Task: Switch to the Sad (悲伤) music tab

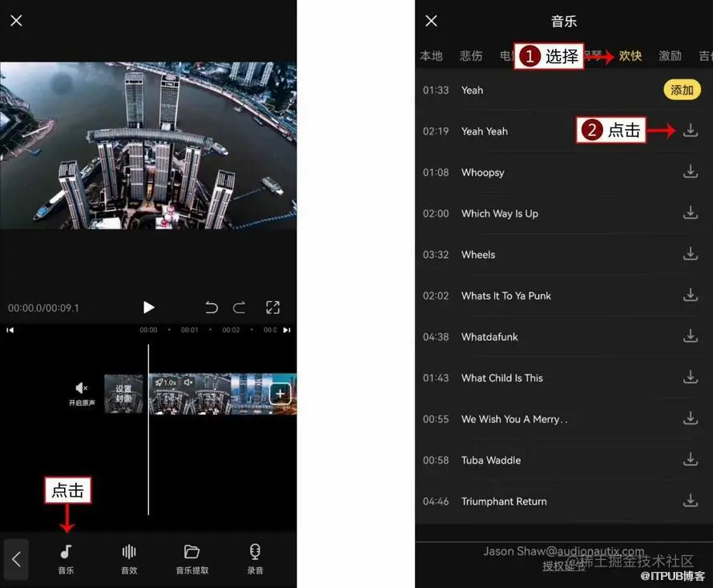Action: coord(471,56)
